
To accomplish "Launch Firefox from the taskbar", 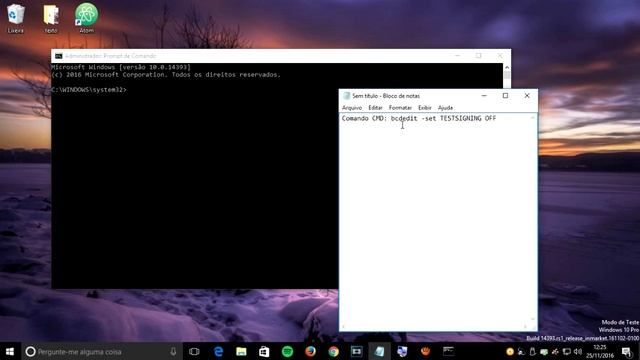I will pyautogui.click(x=310, y=351).
